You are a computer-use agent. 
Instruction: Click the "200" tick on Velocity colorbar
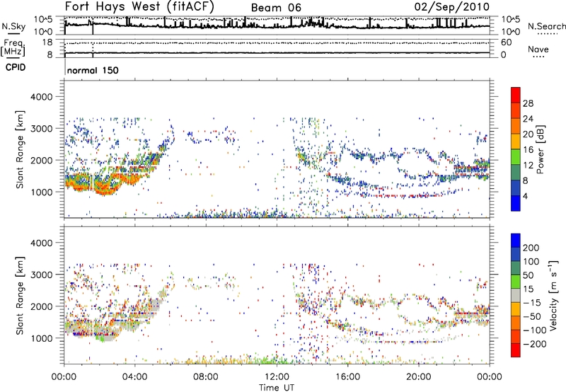pos(531,248)
